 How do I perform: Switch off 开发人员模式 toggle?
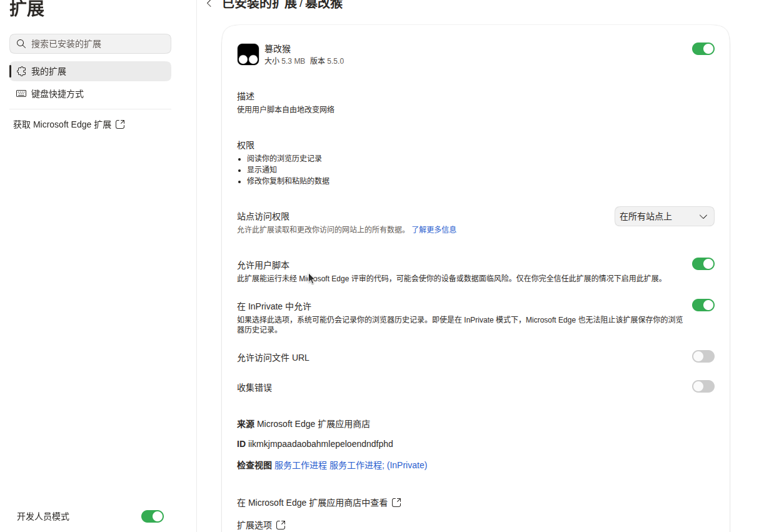(x=153, y=516)
